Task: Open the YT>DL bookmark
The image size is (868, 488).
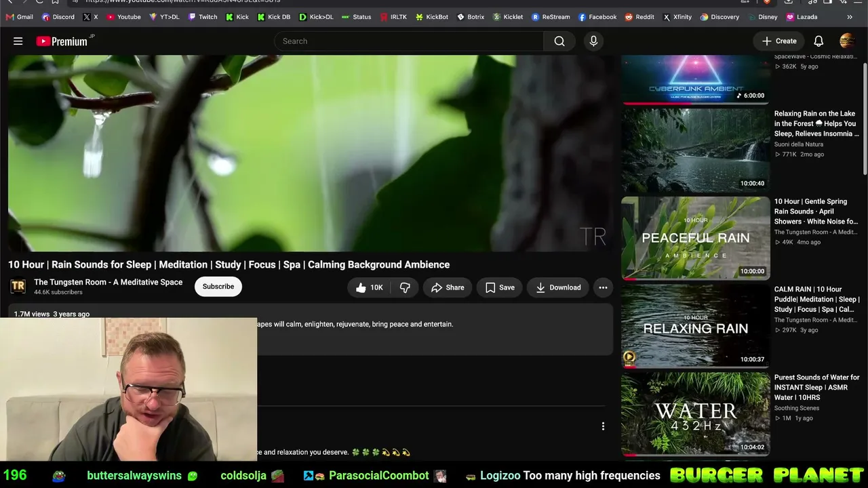Action: [164, 17]
